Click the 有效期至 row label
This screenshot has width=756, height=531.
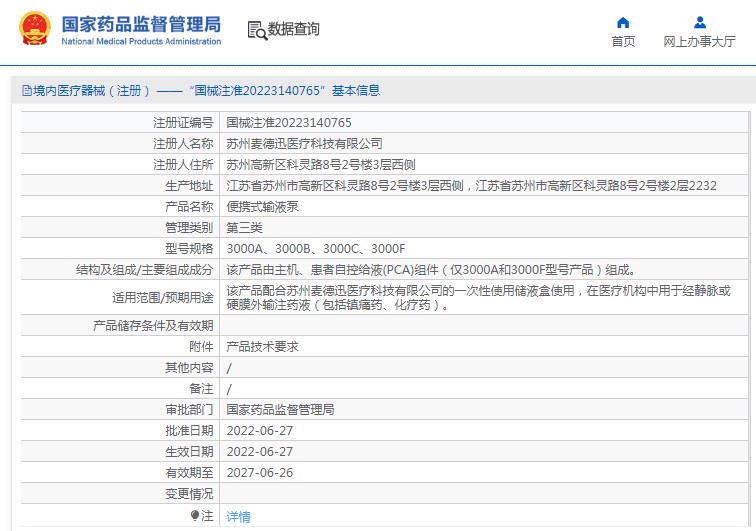pyautogui.click(x=189, y=473)
